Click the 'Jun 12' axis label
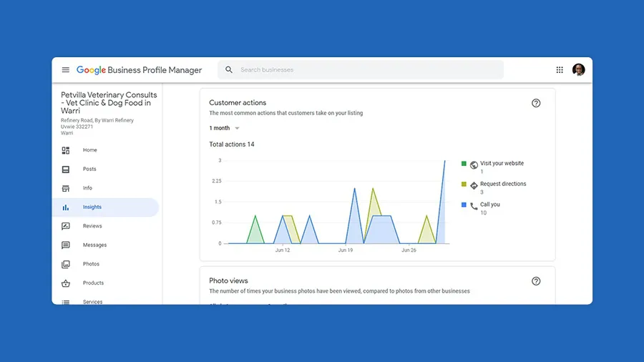The height and width of the screenshot is (362, 644). pyautogui.click(x=283, y=250)
